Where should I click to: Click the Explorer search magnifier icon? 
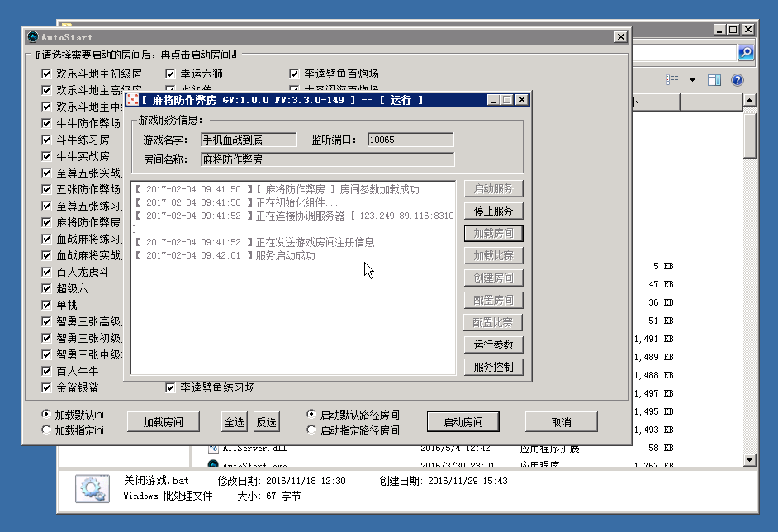(x=745, y=53)
